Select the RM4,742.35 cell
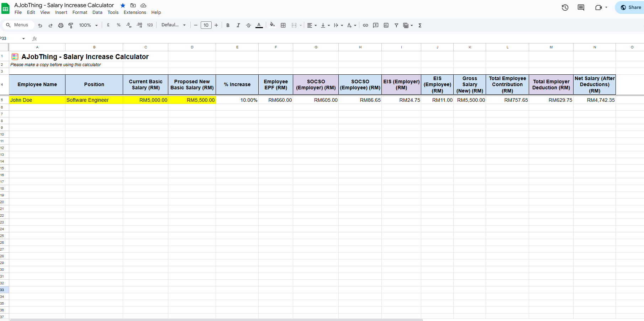Screen dimensions: 644x321 pos(595,100)
